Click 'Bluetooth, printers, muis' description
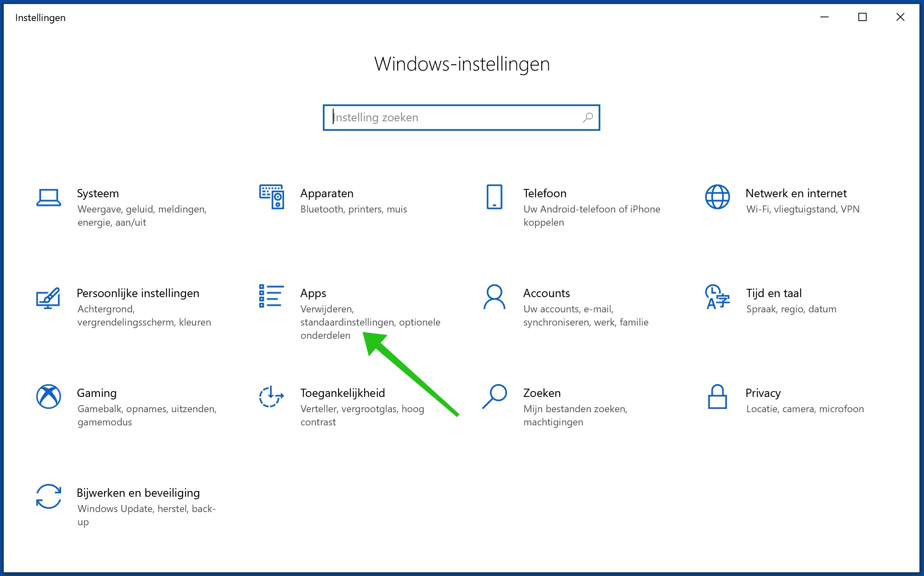Screen dimensions: 924x576 pyautogui.click(x=354, y=209)
